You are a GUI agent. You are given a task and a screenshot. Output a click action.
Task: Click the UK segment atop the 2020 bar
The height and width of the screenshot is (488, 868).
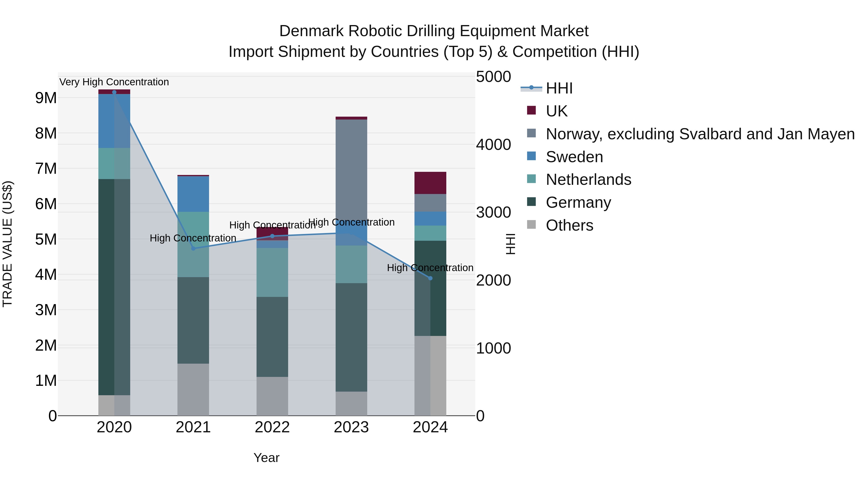[x=114, y=92]
